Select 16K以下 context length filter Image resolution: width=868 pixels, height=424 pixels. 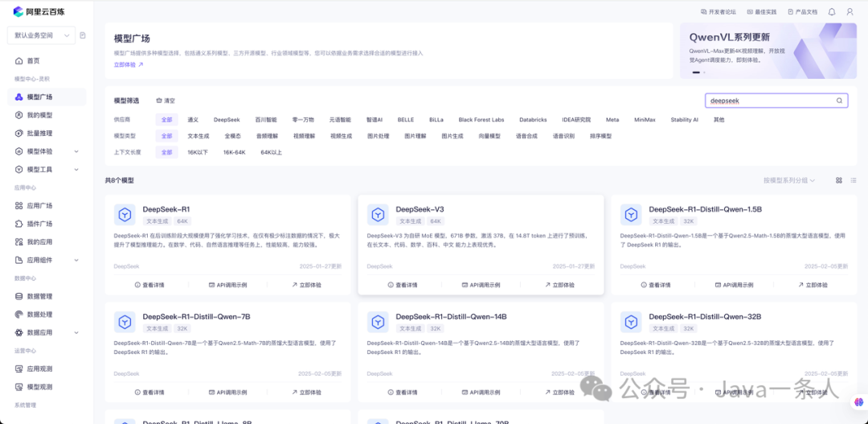point(198,152)
